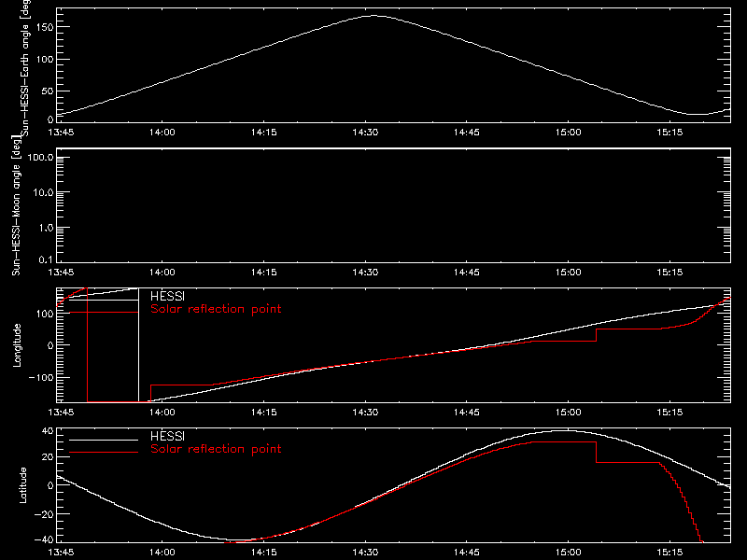Click 15:00 under the Moon angle plot
The width and height of the screenshot is (747, 560).
point(569,273)
